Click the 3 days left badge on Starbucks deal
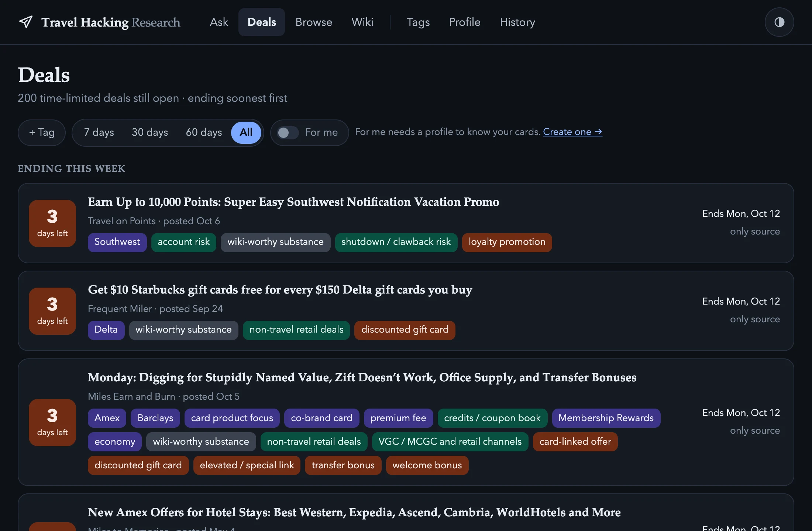Screen dimensions: 812x531 (52, 311)
